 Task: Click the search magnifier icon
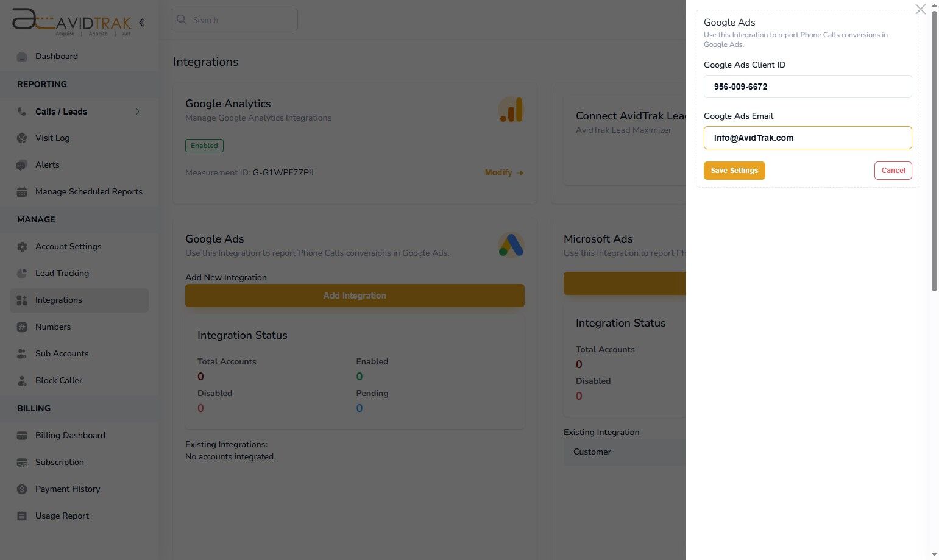(181, 19)
